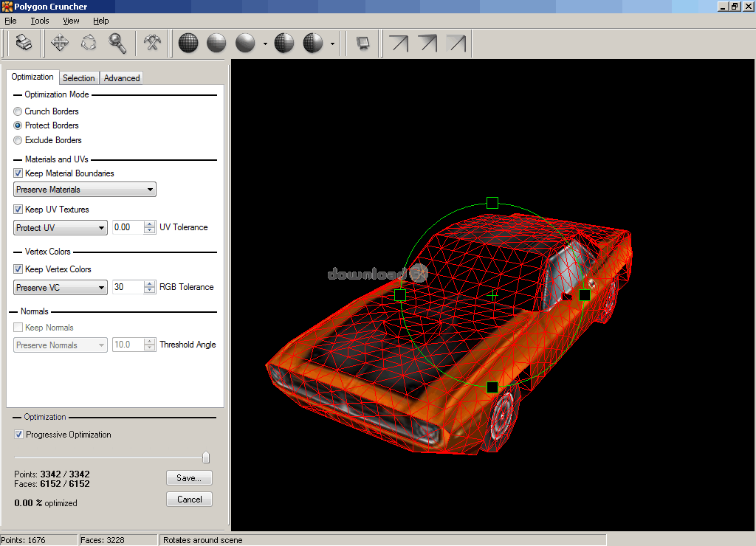Click 'Points: 1676' in status bar

(x=23, y=540)
